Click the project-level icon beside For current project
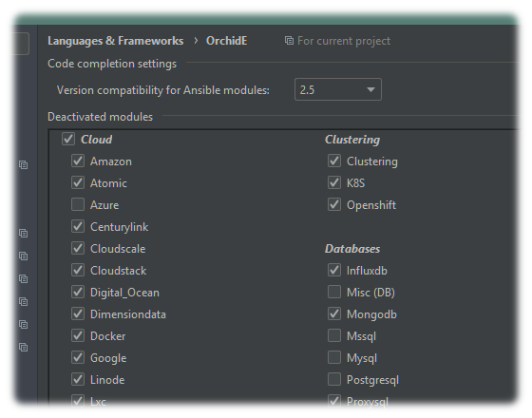Screen dimensions: 532x418 [x=289, y=41]
